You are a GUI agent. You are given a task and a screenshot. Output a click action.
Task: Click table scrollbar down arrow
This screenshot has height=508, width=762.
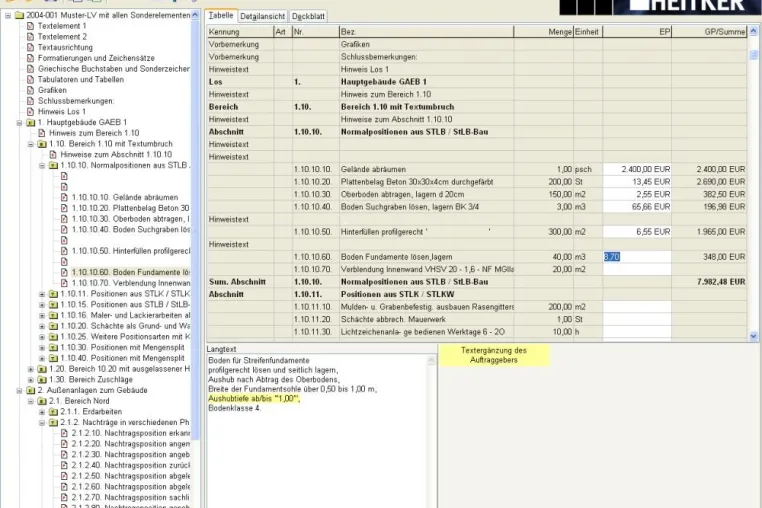tap(753, 336)
